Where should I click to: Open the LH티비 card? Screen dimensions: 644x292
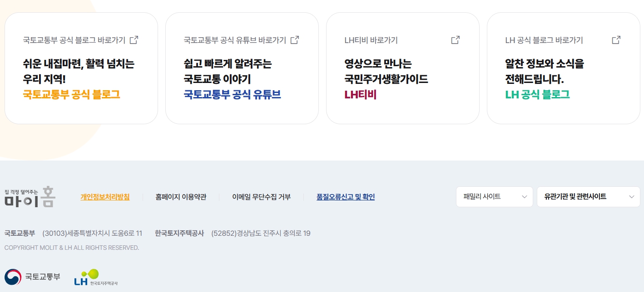coord(403,68)
